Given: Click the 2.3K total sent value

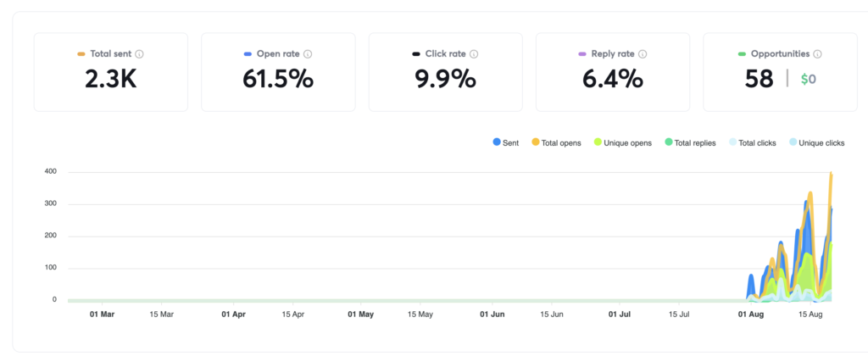Looking at the screenshot, I should point(111,80).
